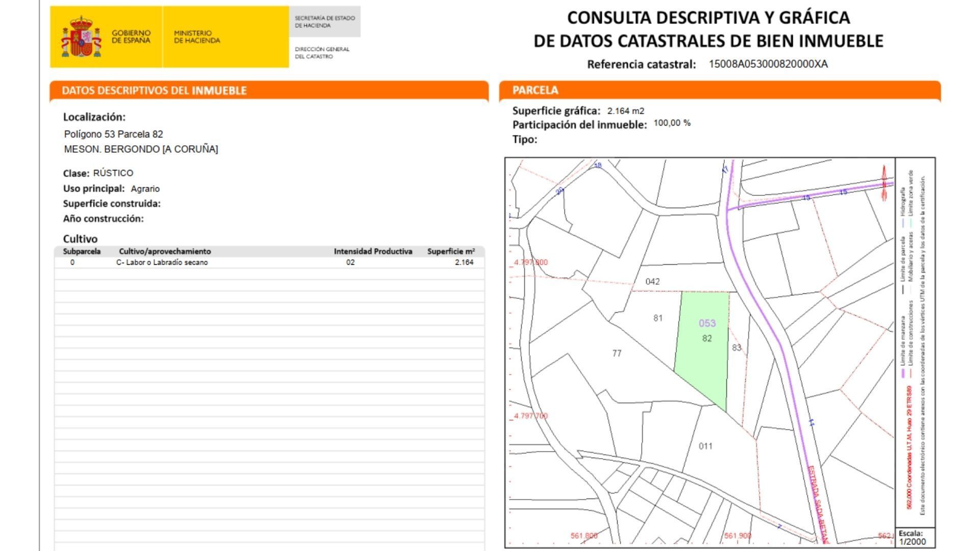Click the Superficie m² column header

click(451, 251)
